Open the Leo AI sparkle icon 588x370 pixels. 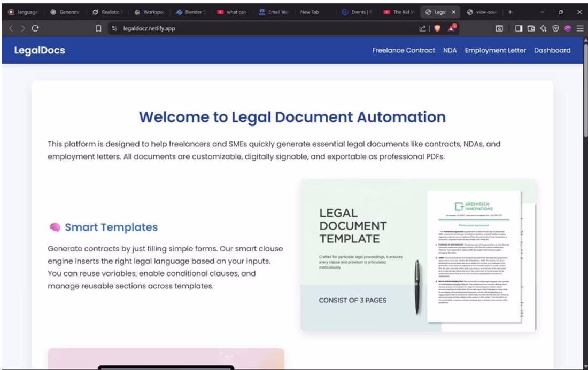[544, 28]
